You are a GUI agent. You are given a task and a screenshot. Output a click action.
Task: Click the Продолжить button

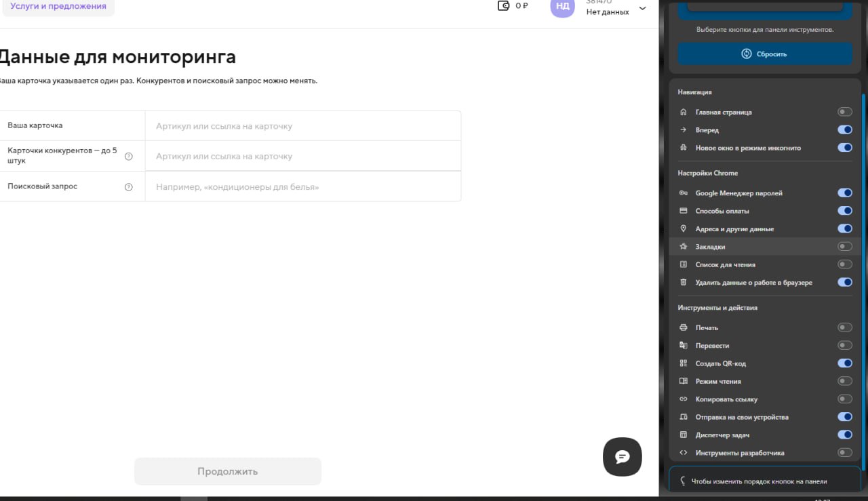[228, 471]
